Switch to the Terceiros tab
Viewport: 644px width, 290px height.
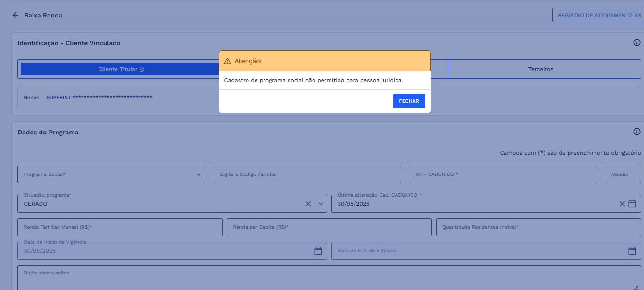(x=541, y=69)
